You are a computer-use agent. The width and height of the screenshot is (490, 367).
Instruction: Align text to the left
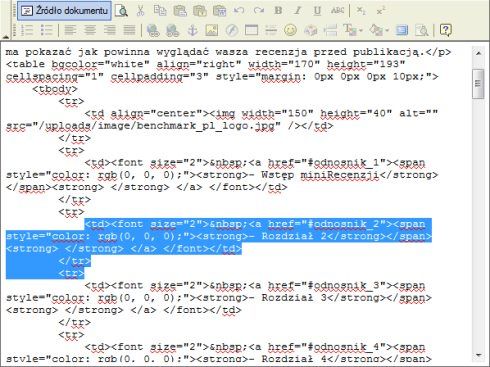(x=70, y=30)
